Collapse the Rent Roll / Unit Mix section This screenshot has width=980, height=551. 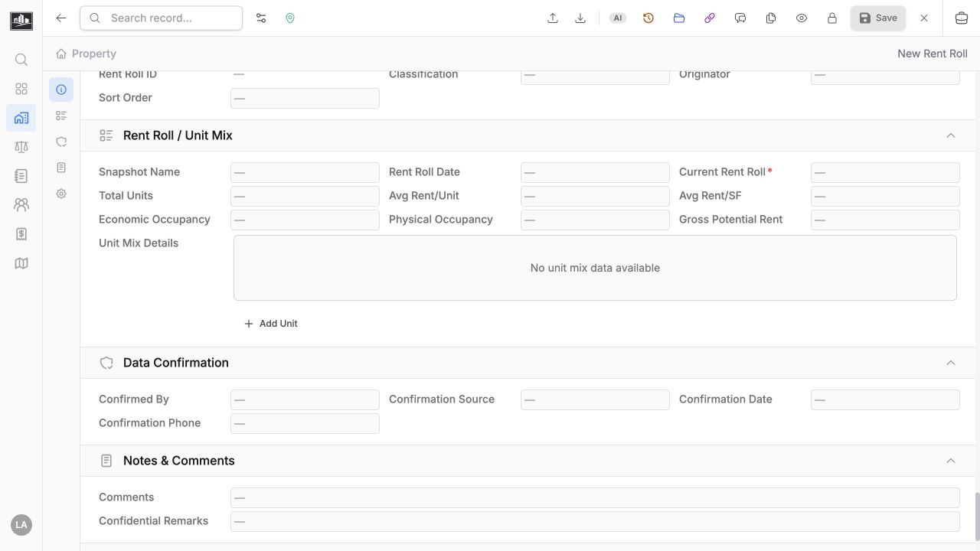[951, 135]
